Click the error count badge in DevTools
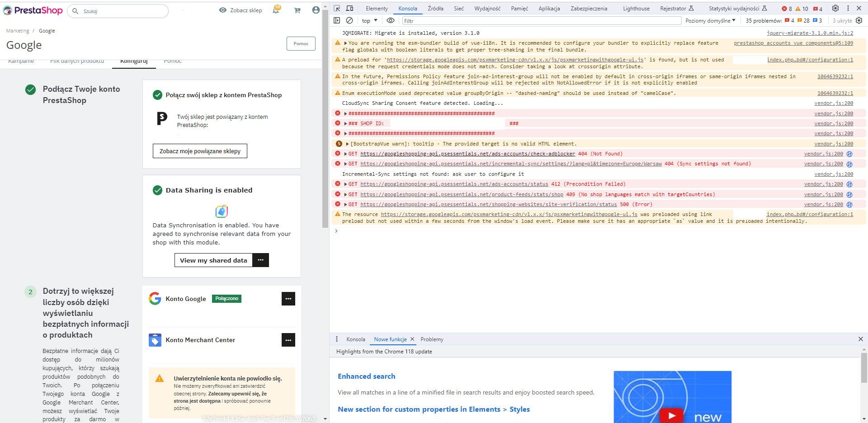868x423 pixels. pyautogui.click(x=787, y=9)
